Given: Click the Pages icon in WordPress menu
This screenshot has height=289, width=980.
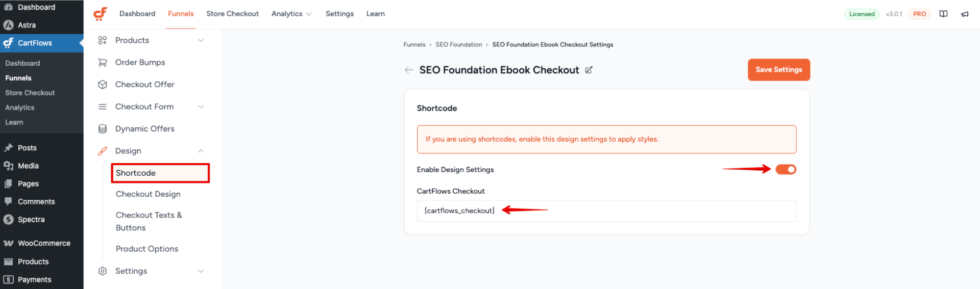Looking at the screenshot, I should click(9, 183).
